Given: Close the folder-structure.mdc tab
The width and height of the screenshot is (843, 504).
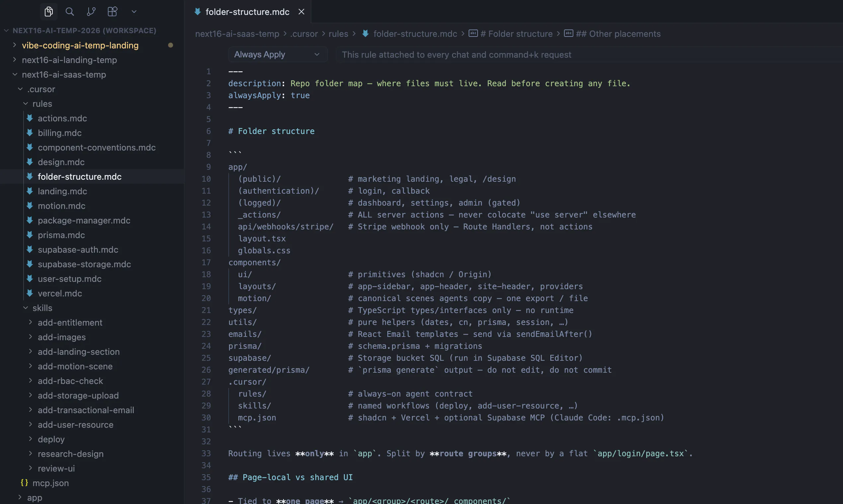Looking at the screenshot, I should coord(301,12).
